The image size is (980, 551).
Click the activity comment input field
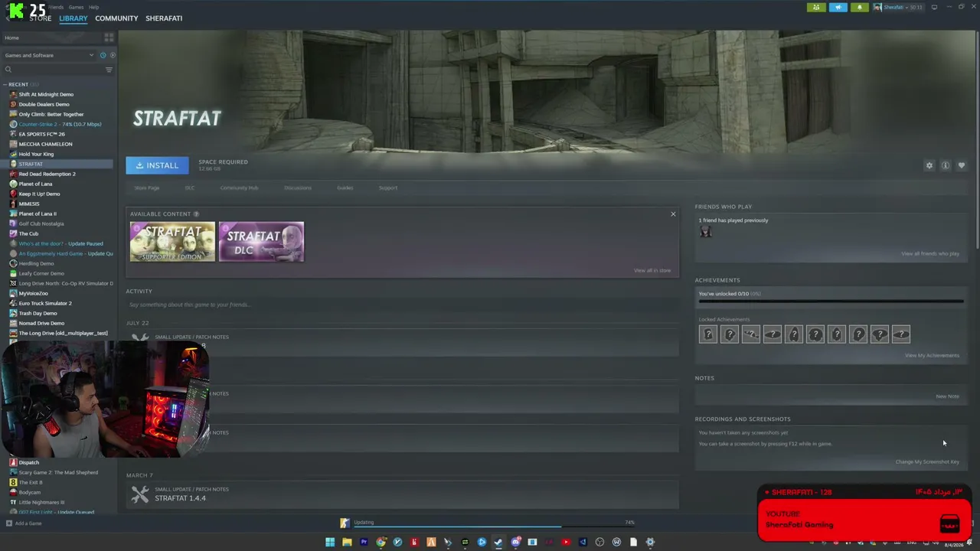pos(402,305)
